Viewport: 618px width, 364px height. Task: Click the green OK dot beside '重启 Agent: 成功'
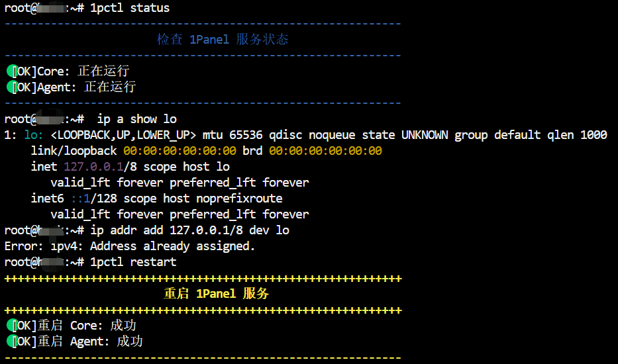pos(12,341)
